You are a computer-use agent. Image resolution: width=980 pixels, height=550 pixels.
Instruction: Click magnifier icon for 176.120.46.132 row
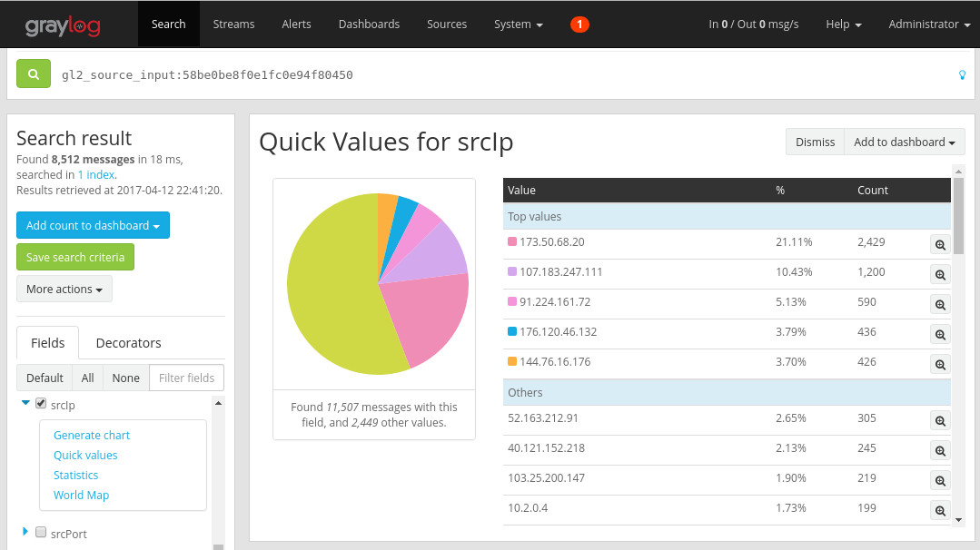point(940,334)
